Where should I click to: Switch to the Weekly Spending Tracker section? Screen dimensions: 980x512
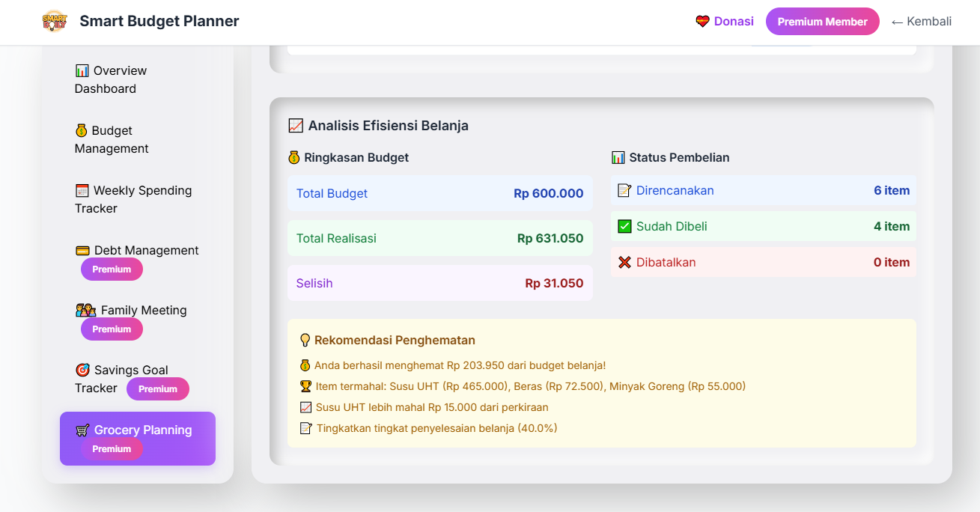[x=133, y=199]
